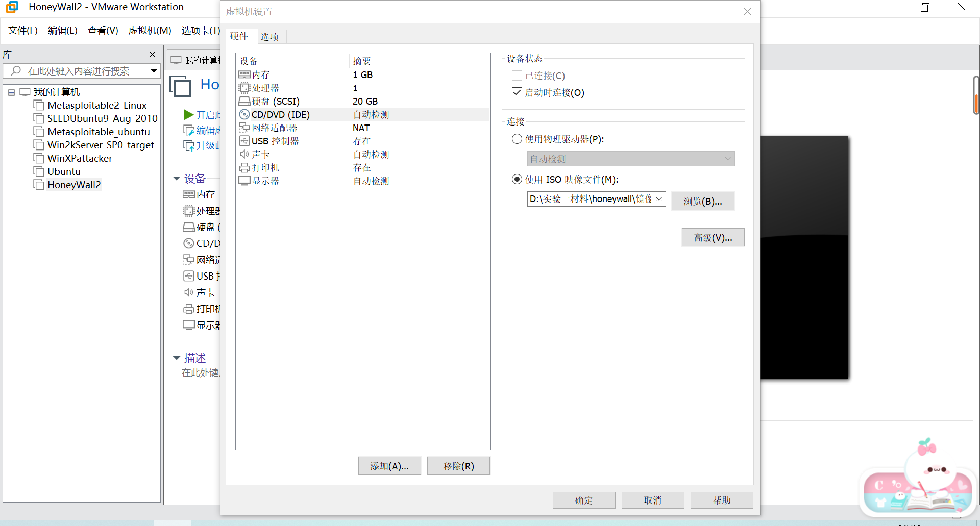Click the 帮助 button
Image resolution: width=980 pixels, height=526 pixels.
coord(722,500)
